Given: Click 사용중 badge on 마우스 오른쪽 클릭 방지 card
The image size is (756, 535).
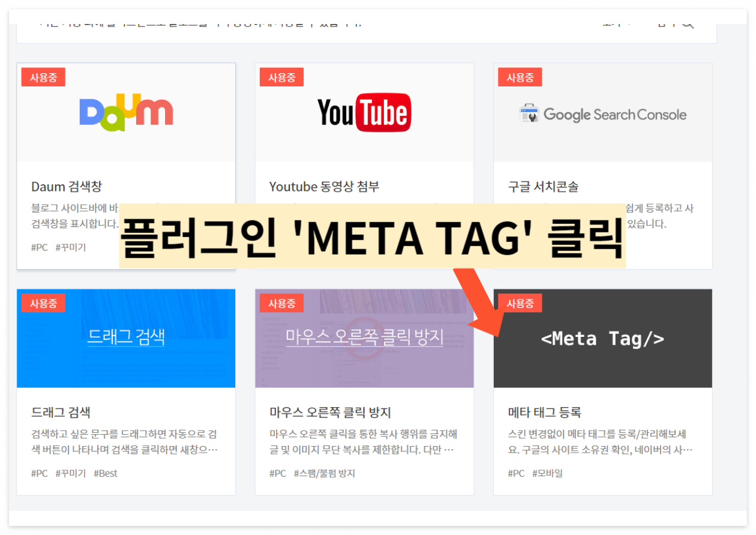Looking at the screenshot, I should click(x=281, y=303).
